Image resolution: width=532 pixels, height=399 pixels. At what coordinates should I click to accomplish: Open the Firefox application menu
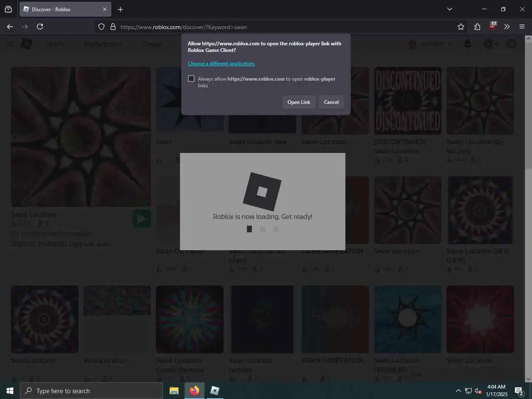522,27
